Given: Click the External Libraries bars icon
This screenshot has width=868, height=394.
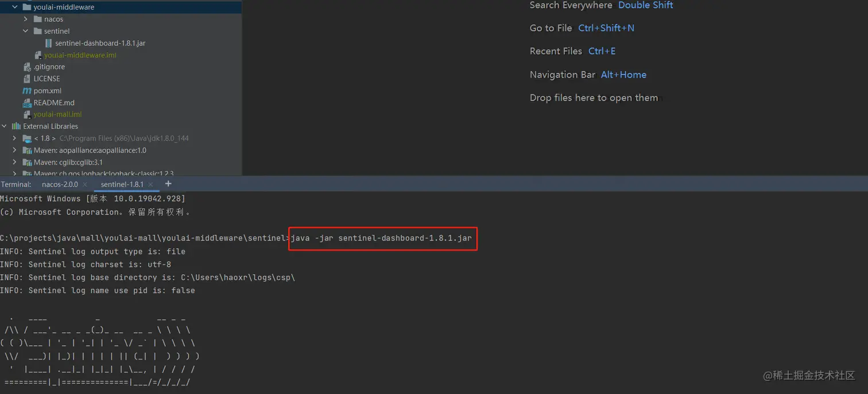Looking at the screenshot, I should (x=16, y=126).
